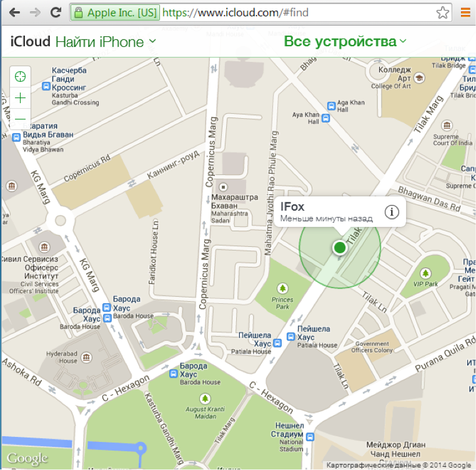The image size is (476, 470).
Task: Click the Картографические данные © 2014 Google attribution
Action: pyautogui.click(x=399, y=465)
